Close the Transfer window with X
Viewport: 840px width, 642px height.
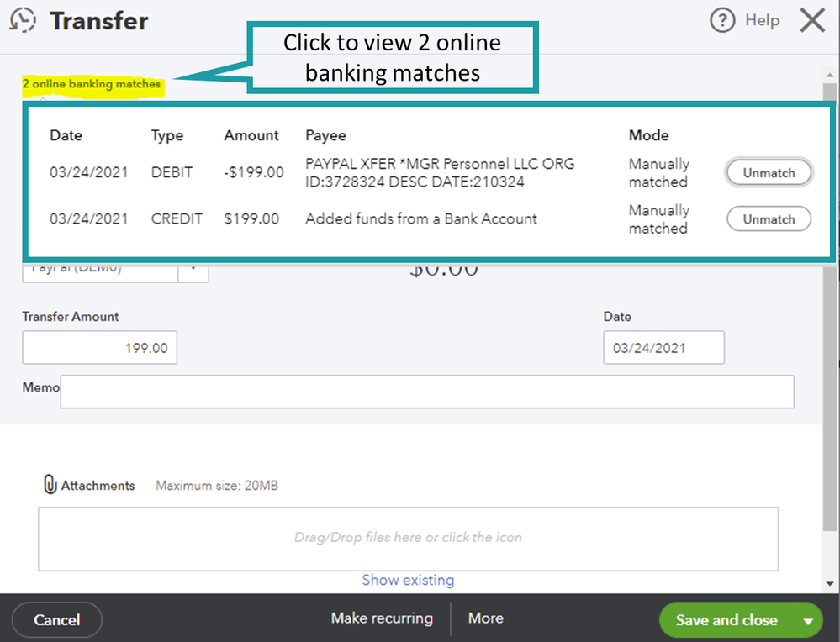point(812,20)
